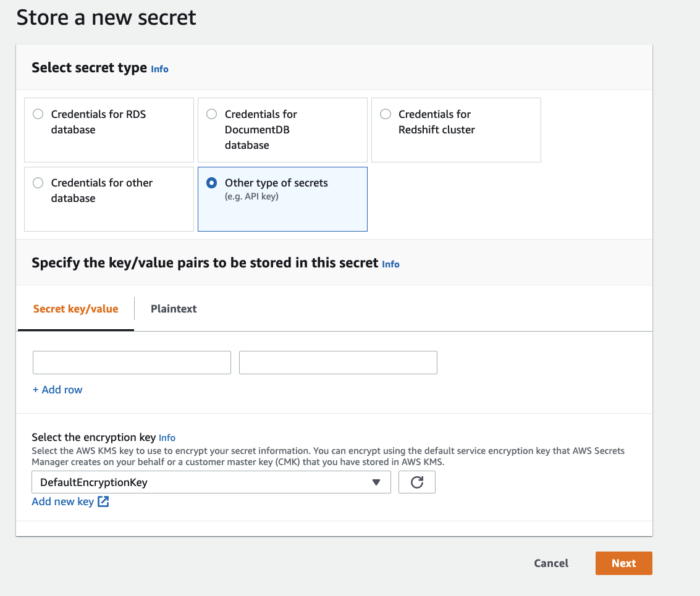Click the dropdown arrow on the encryption key selector
700x596 pixels.
tap(376, 482)
